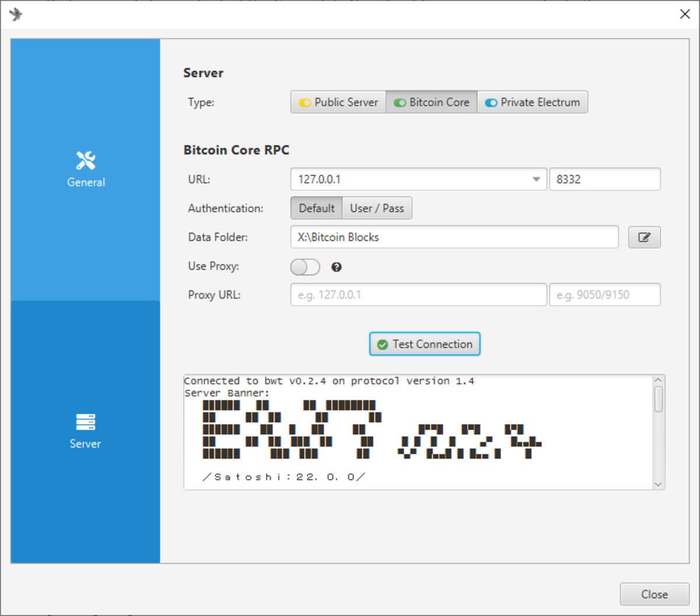Click the results box scrollbar thumb
Viewport: 700px width, 616px height.
[x=659, y=400]
